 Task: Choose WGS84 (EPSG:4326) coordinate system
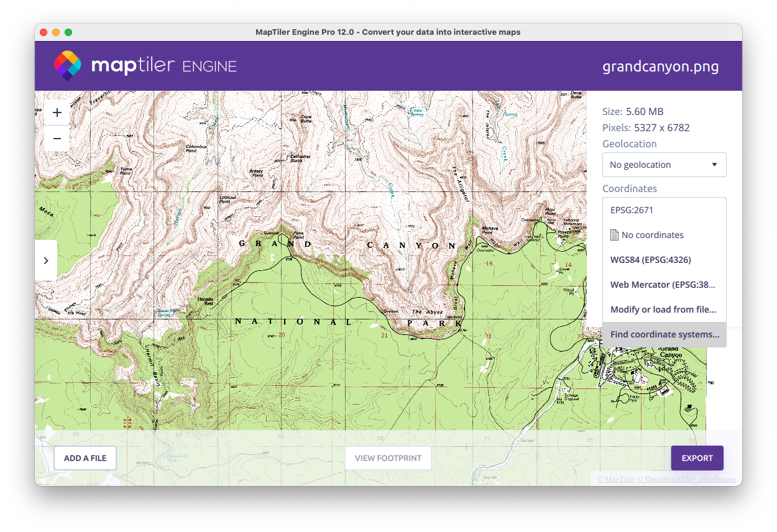click(651, 260)
